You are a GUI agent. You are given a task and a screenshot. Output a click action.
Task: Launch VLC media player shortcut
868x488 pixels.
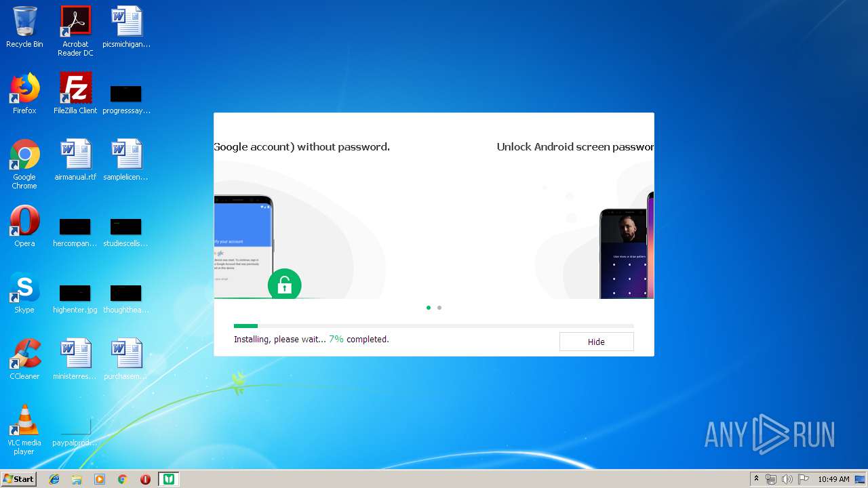24,430
